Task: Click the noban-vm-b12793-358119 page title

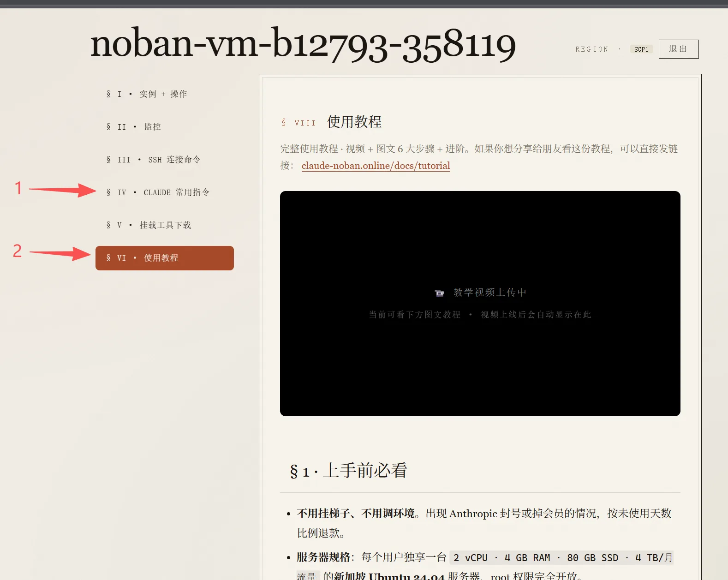Action: [303, 45]
